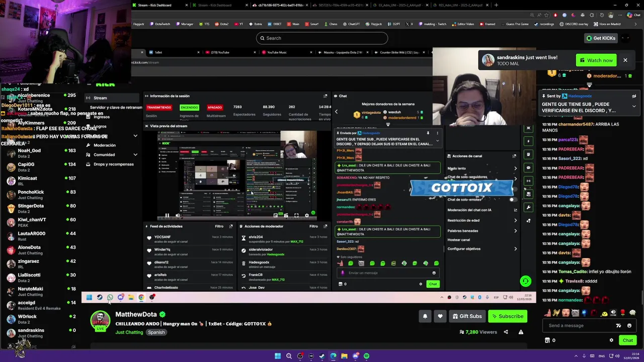Viewport: 644px width, 362px height.
Task: Open PonchoKick channel in sidebar
Action: point(41,195)
